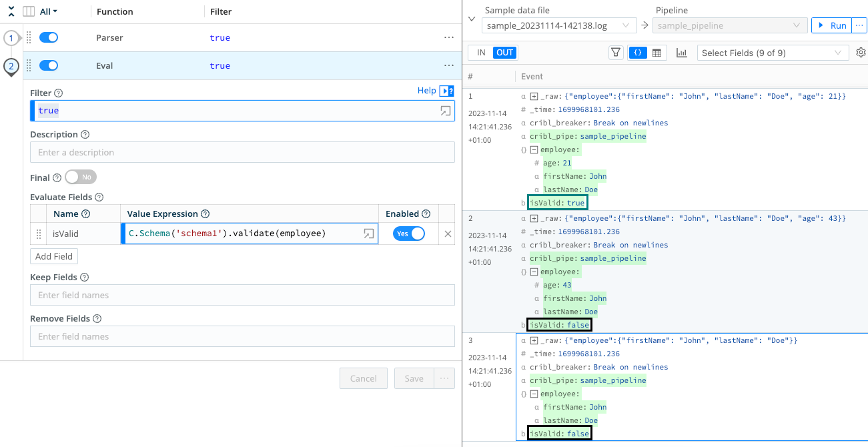Viewport: 868px width, 447px height.
Task: Focus the Keep Fields input
Action: tap(242, 295)
